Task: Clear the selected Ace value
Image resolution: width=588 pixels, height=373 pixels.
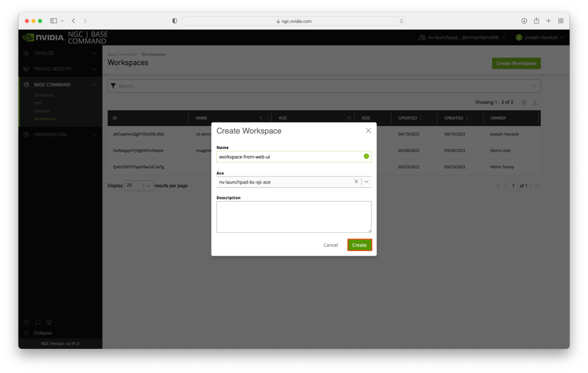Action: [x=356, y=182]
